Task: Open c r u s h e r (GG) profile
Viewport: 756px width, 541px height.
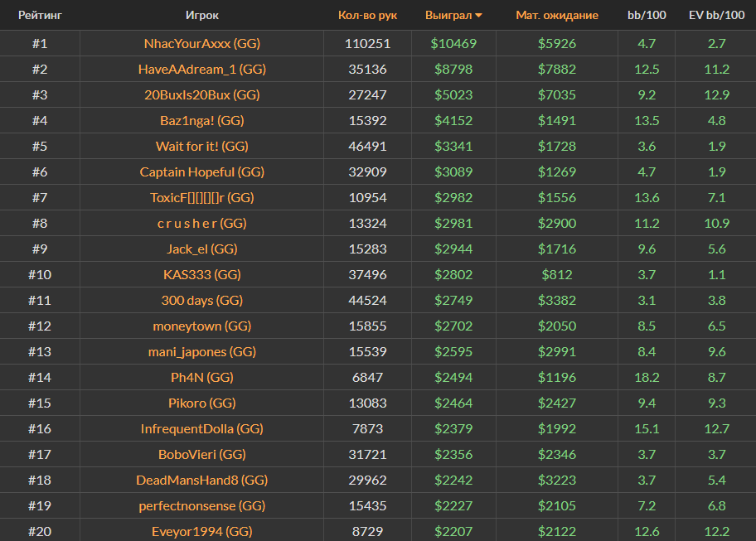Action: (x=202, y=223)
